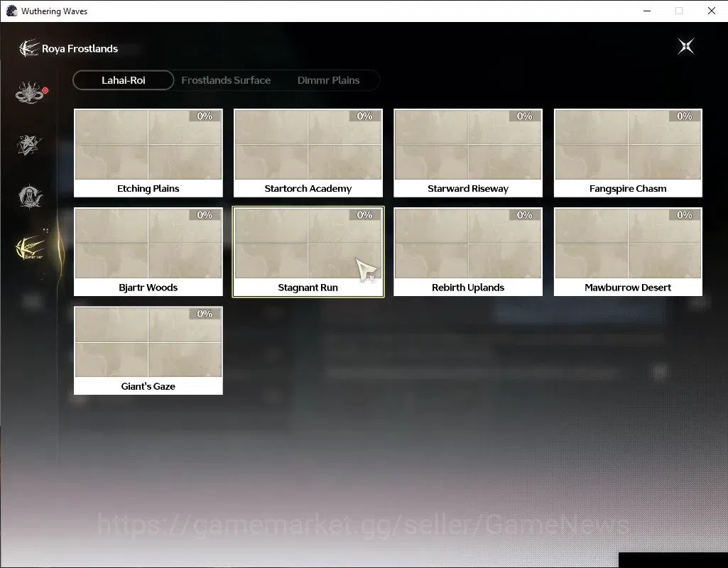Select the third sidebar circular crest region emblem
This screenshot has width=728, height=568.
(x=30, y=196)
